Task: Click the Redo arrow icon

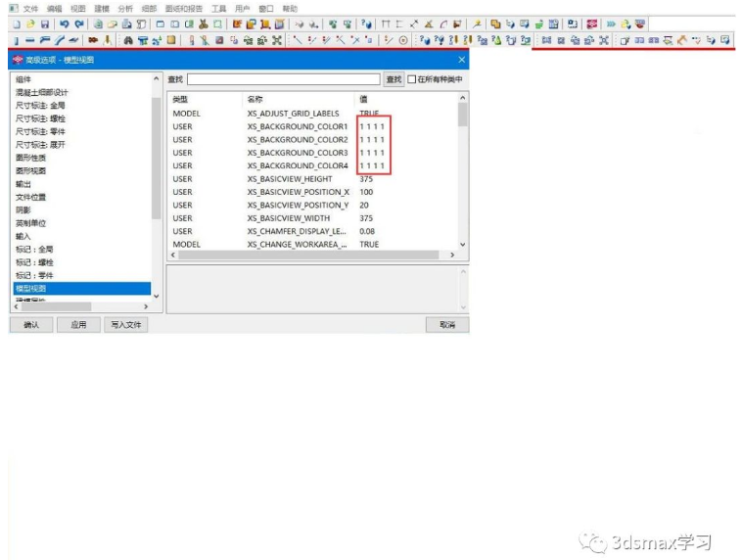Action: 79,24
